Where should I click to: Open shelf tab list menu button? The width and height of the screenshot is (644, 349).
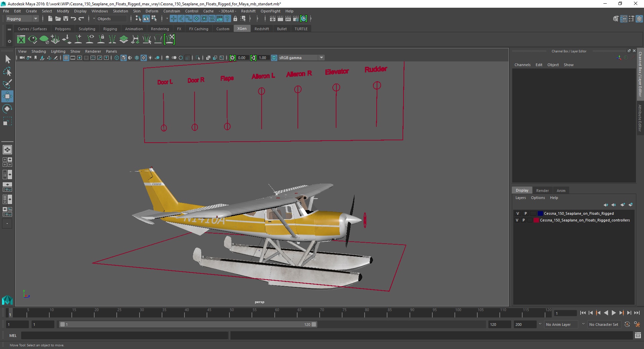[9, 30]
